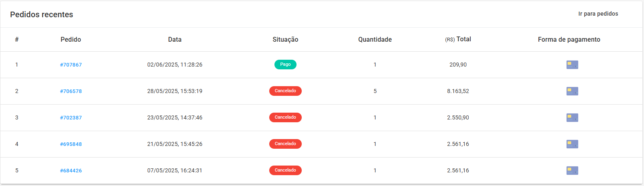
Task: Click credit card icon for order #684426
Action: (x=572, y=170)
